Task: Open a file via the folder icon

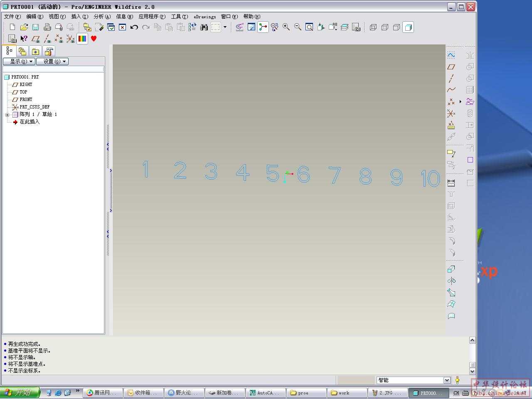Action: [24, 27]
